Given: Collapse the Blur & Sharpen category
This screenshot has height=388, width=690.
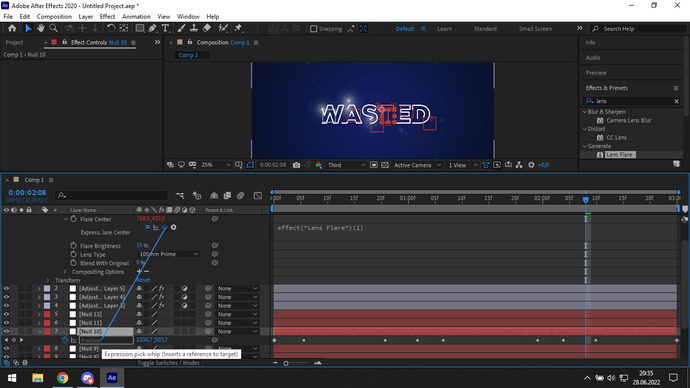Looking at the screenshot, I should coord(584,112).
